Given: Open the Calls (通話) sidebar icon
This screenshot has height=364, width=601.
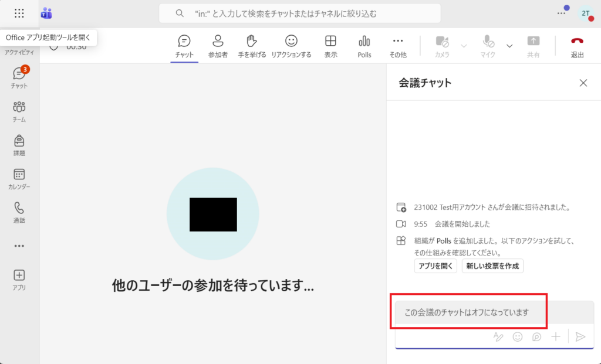Looking at the screenshot, I should click(19, 212).
